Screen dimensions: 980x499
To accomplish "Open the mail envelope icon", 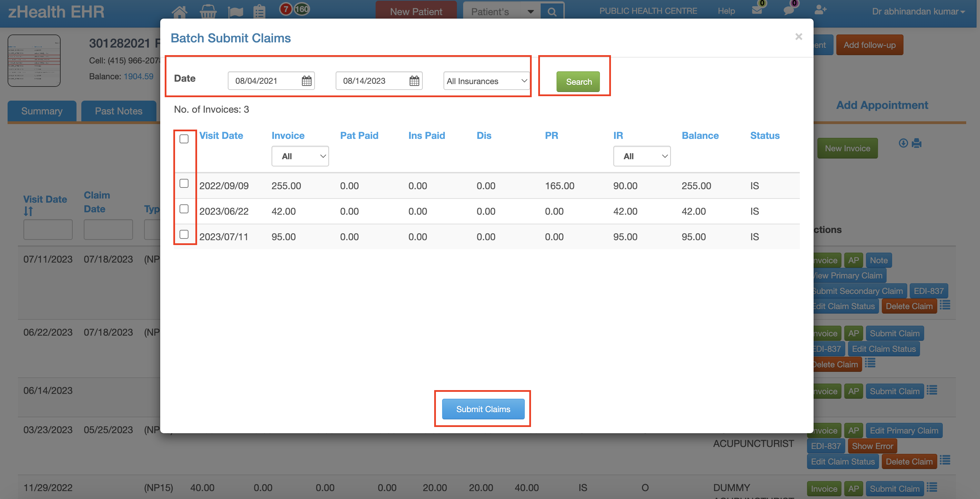I will pyautogui.click(x=757, y=10).
